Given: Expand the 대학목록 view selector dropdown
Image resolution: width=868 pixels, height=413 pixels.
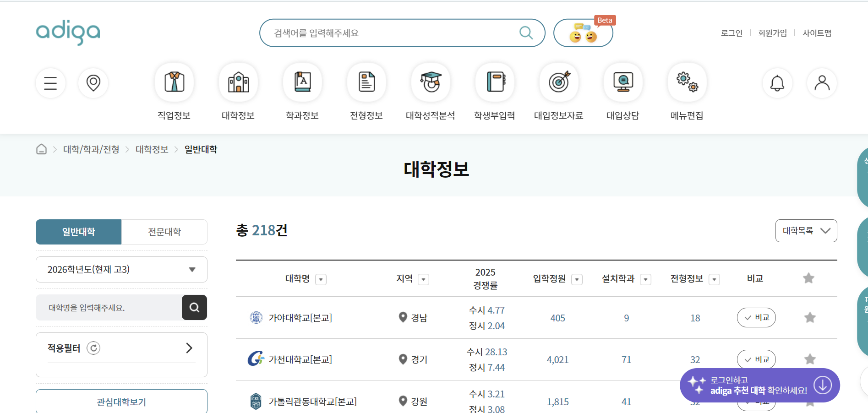Looking at the screenshot, I should click(806, 231).
